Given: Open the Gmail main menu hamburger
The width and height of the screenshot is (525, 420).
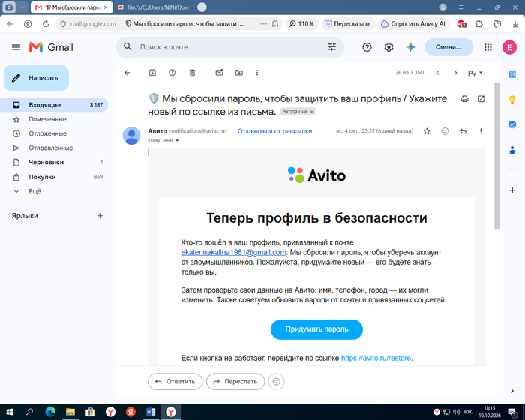Looking at the screenshot, I should tap(16, 47).
